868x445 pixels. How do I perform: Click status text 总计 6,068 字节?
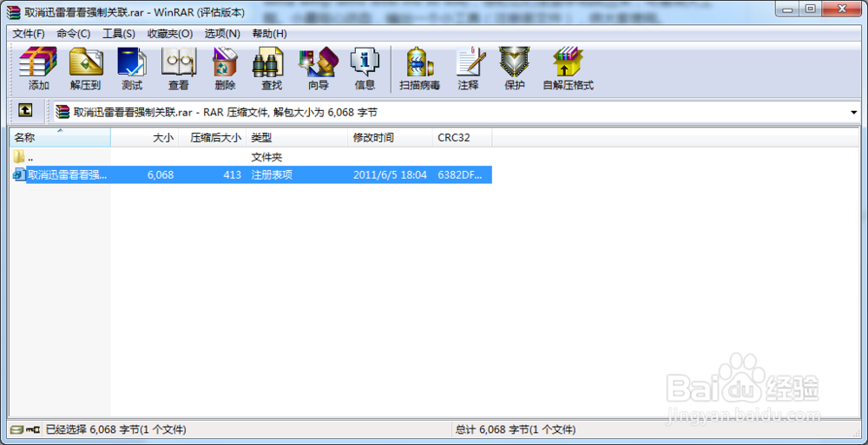click(516, 429)
